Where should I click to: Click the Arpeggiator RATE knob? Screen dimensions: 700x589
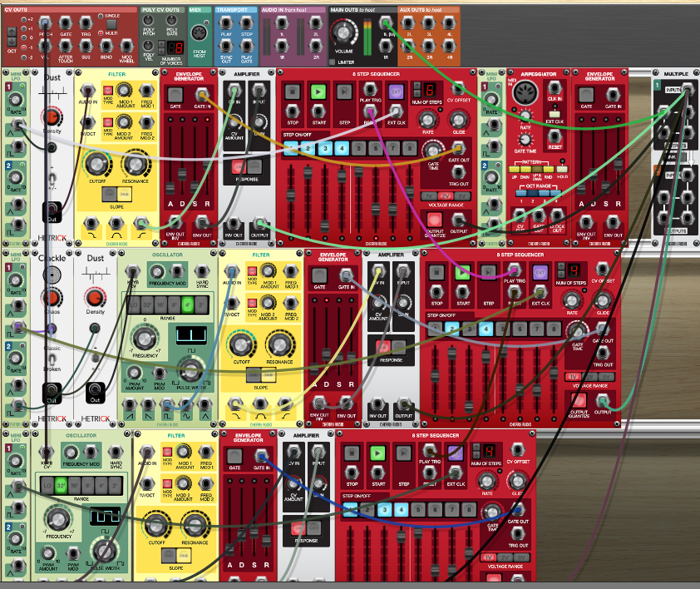525,116
